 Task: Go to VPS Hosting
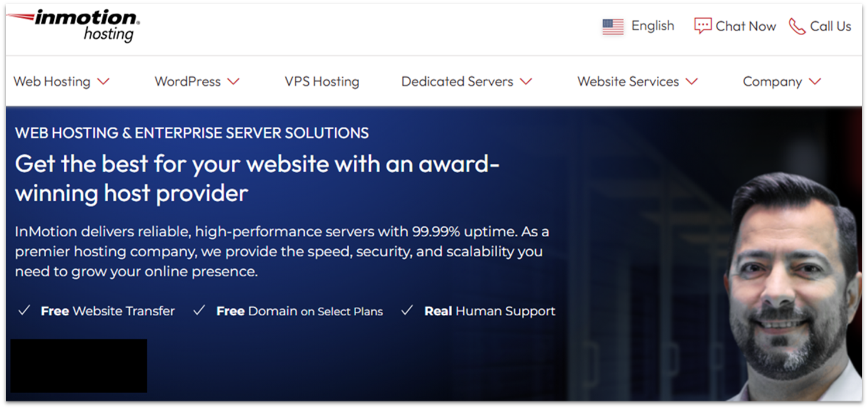(x=322, y=81)
